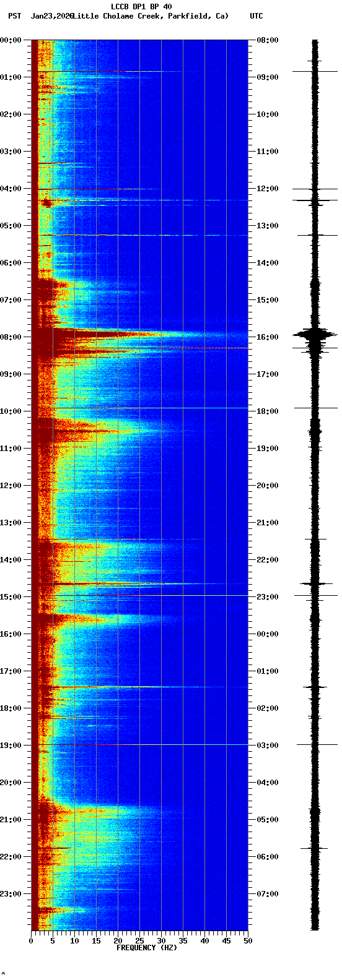This screenshot has height=980, width=342.
Task: Click the 10:00 UTC time label
Action: click(268, 114)
